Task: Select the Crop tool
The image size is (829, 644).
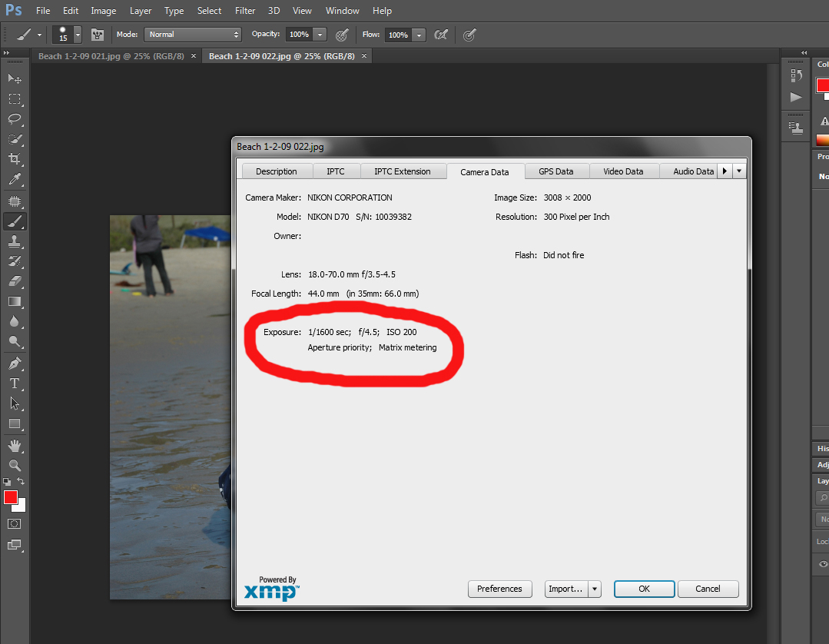Action: 15,159
